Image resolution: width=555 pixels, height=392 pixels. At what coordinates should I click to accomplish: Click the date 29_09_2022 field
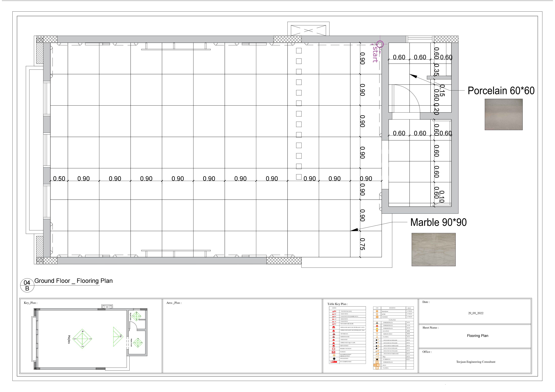tap(475, 313)
